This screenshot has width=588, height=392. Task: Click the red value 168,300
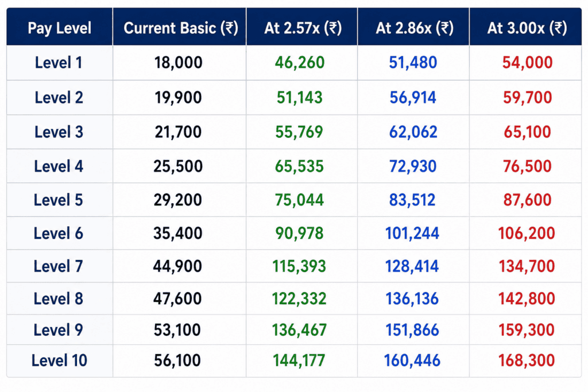pyautogui.click(x=527, y=360)
